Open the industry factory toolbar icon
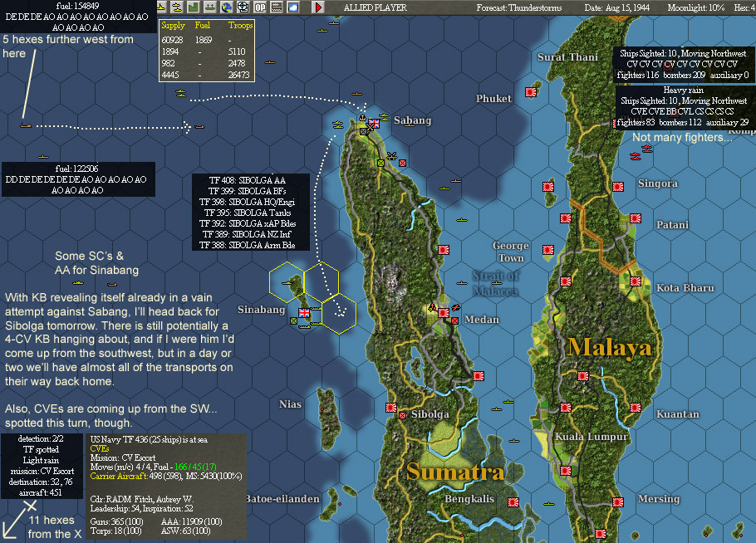The height and width of the screenshot is (543, 756). [x=193, y=7]
